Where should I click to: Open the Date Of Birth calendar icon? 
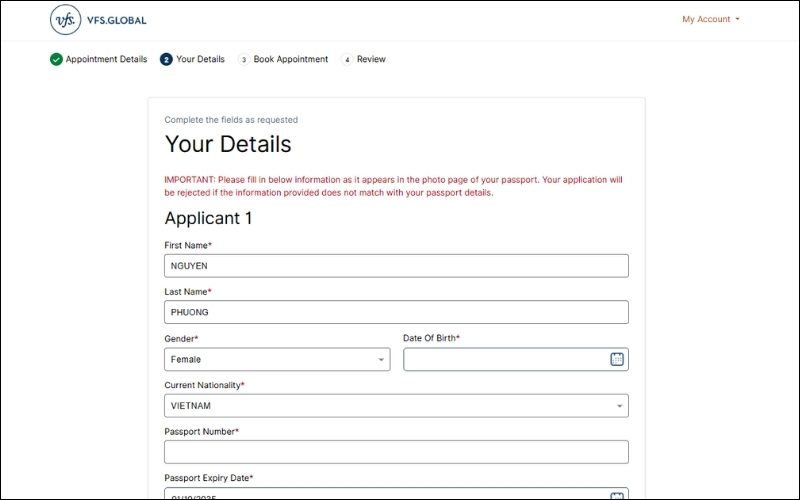(x=617, y=359)
